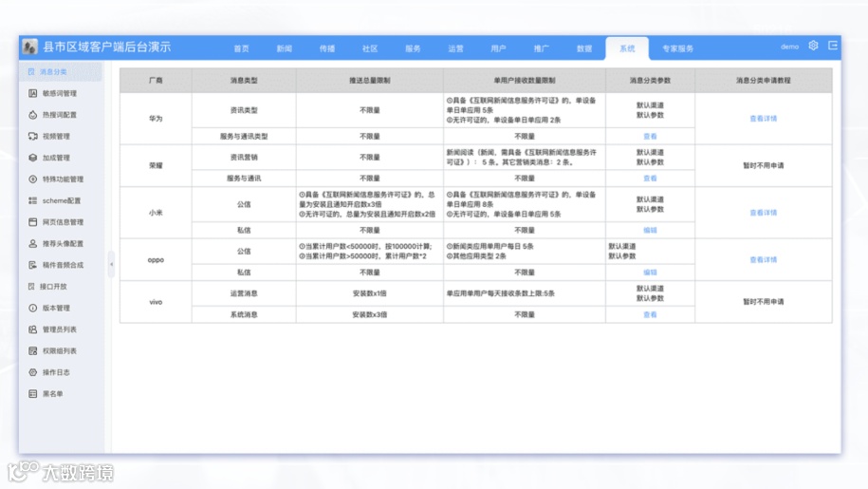Click the 接口开放 sidebar icon

[31, 287]
